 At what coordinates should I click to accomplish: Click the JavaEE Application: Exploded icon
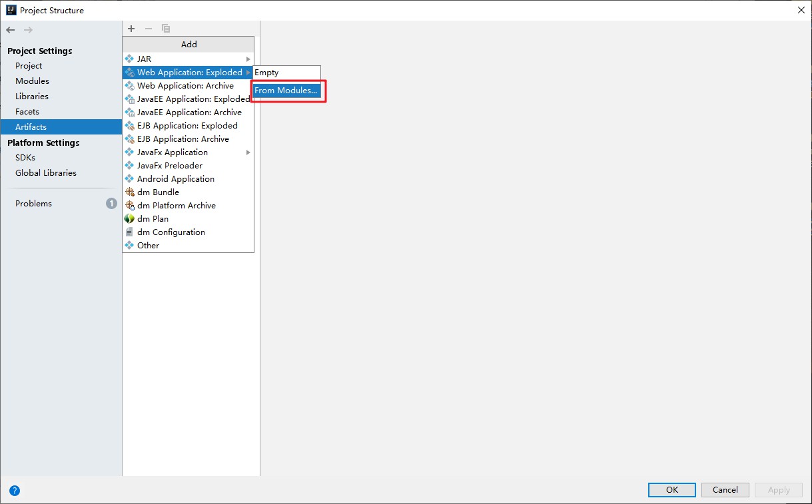[x=129, y=99]
